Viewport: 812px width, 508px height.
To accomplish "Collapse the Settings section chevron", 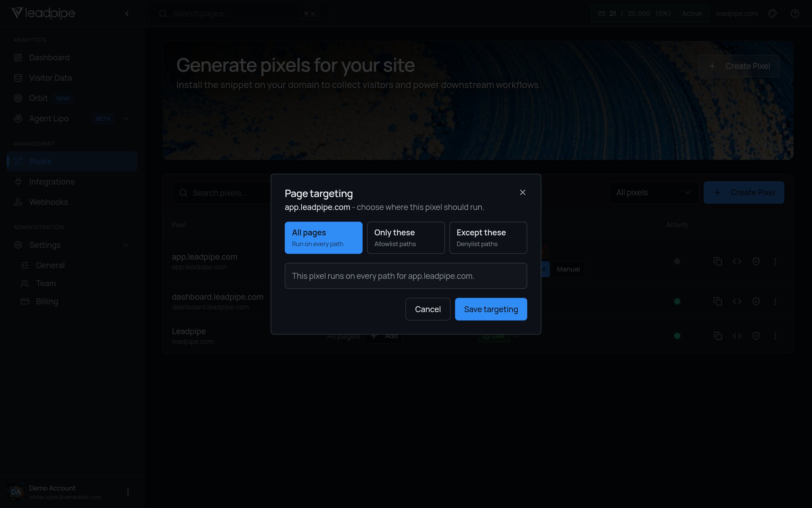I will click(x=125, y=245).
